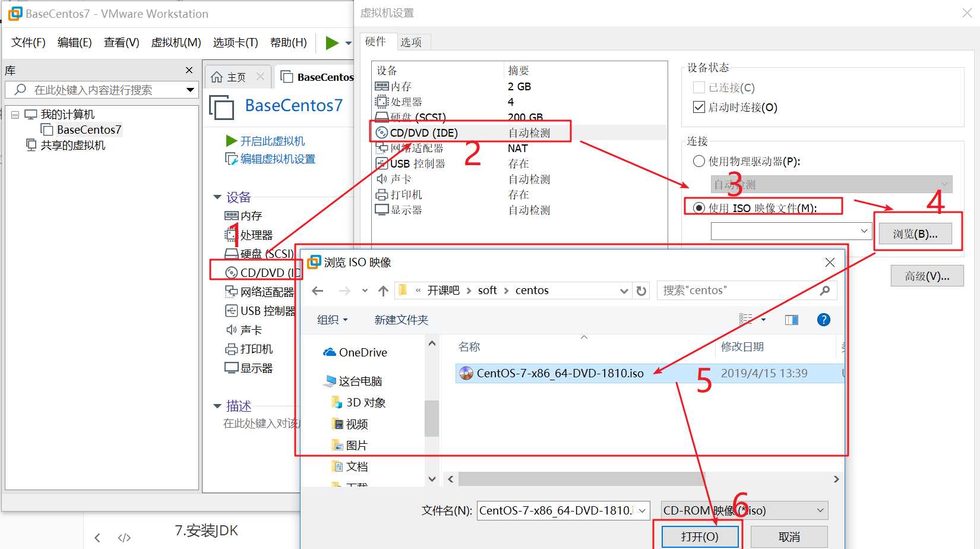Click the 高级(V)... button

click(x=927, y=276)
